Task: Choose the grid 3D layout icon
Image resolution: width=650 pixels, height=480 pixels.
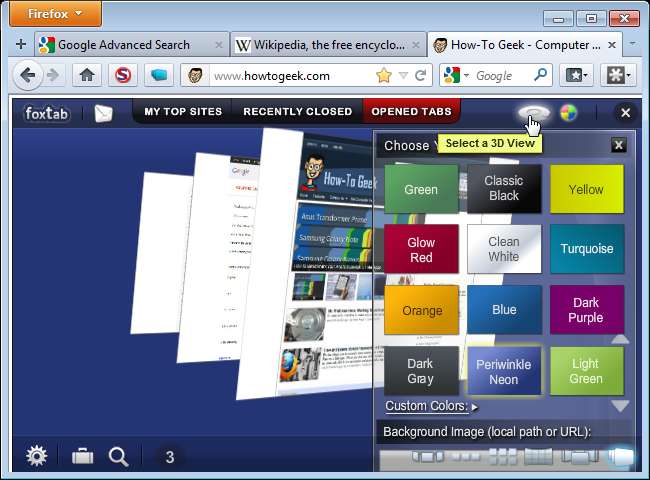Action: pyautogui.click(x=502, y=457)
